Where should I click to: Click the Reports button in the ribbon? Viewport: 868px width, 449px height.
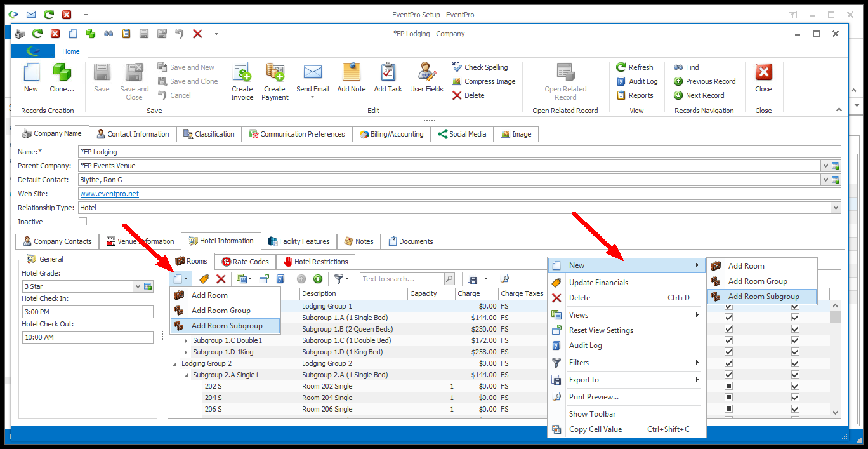635,95
